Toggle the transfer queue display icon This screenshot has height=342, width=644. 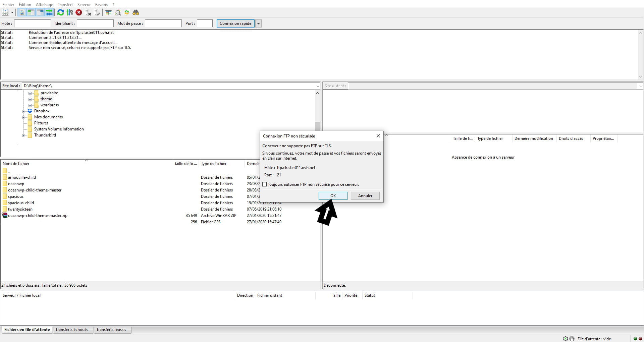click(x=49, y=12)
